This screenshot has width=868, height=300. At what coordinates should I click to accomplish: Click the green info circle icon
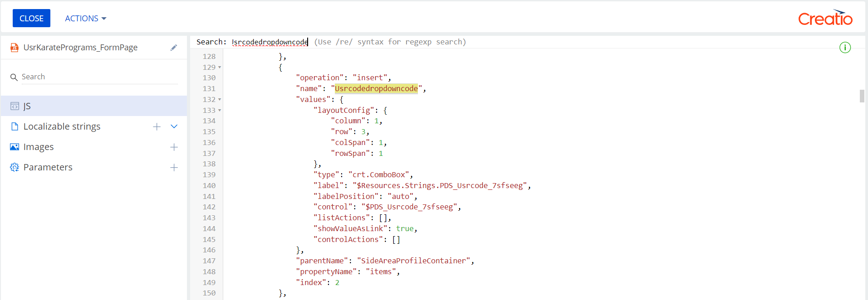click(x=845, y=48)
